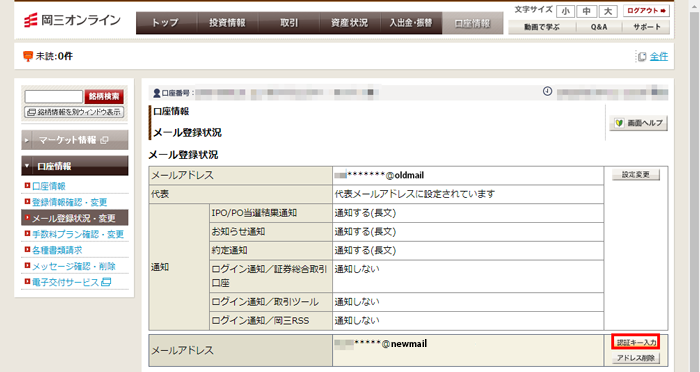The height and width of the screenshot is (372, 700).
Task: Click the 設定変更 button
Action: [x=636, y=175]
